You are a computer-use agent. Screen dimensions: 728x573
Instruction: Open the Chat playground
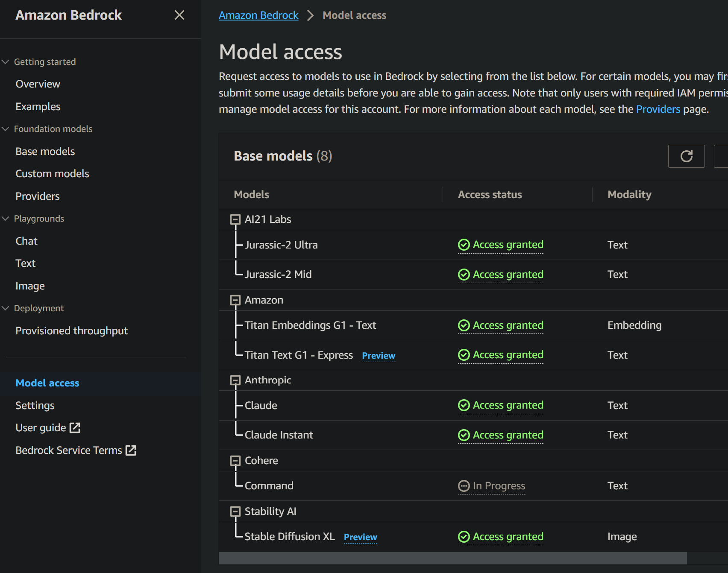tap(26, 241)
